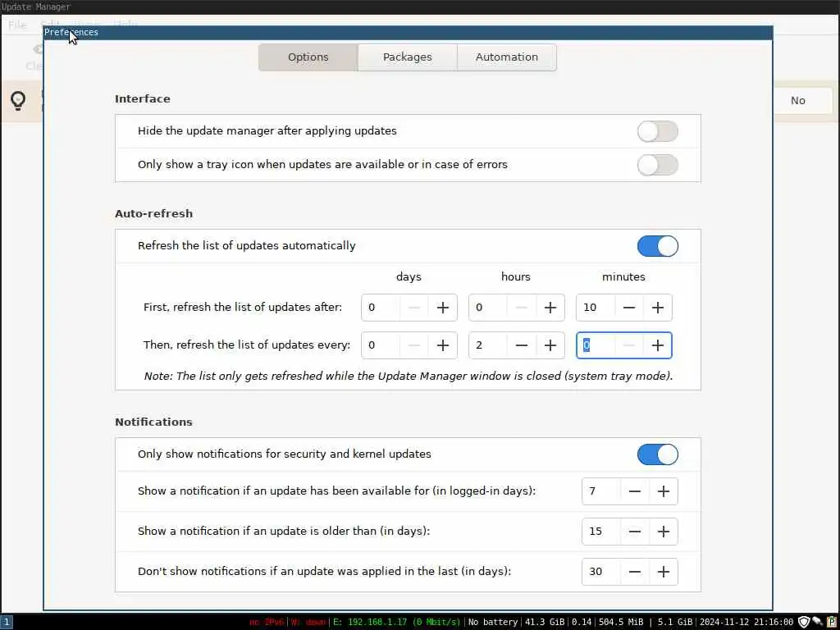The image size is (840, 630).
Task: Toggle only security and kernel update notifications
Action: 657,454
